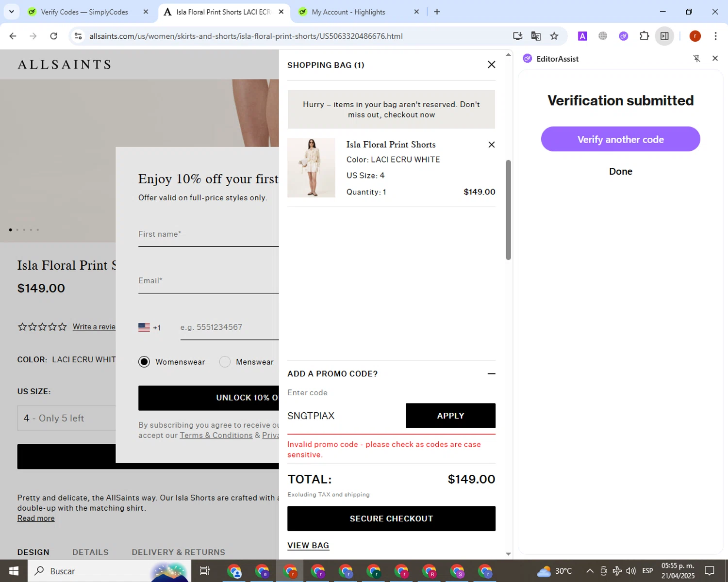Open the Chrome three-dot menu
This screenshot has width=728, height=582.
coord(715,36)
